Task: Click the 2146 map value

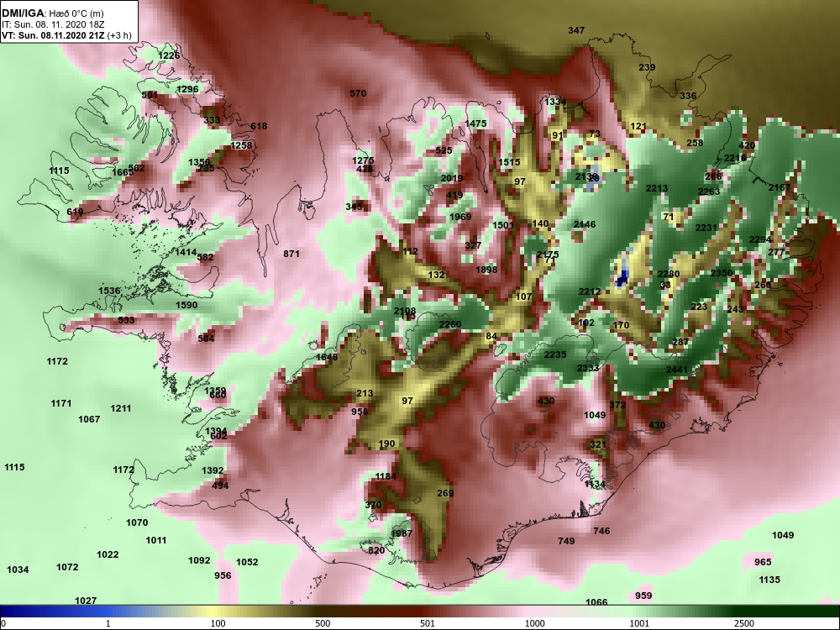Action: pyautogui.click(x=585, y=224)
